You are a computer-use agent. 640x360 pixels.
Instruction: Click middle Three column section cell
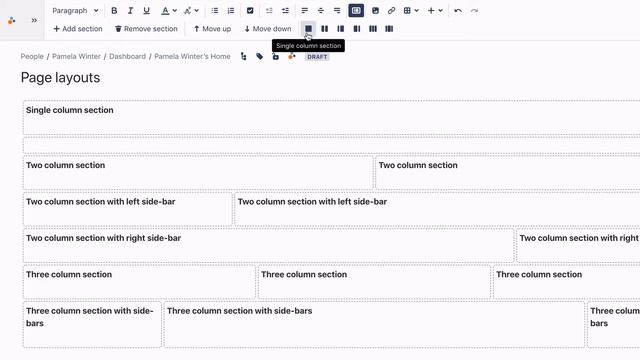click(x=374, y=282)
